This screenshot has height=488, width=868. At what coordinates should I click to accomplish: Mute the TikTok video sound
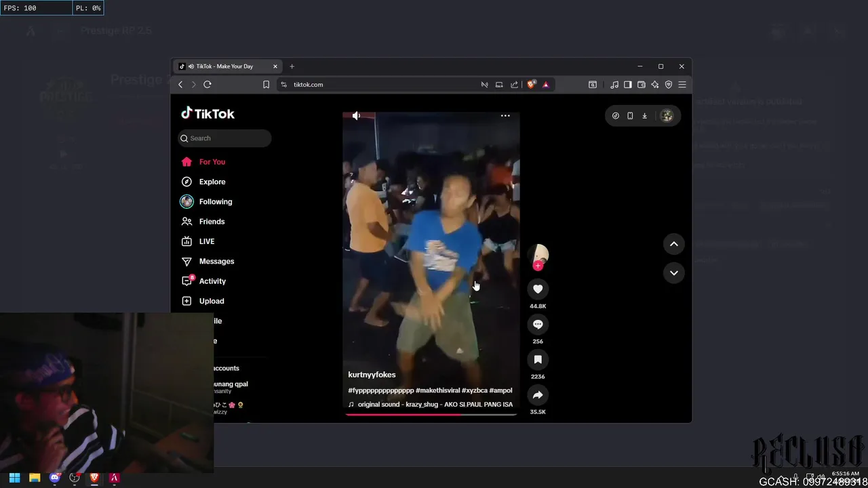click(x=356, y=116)
